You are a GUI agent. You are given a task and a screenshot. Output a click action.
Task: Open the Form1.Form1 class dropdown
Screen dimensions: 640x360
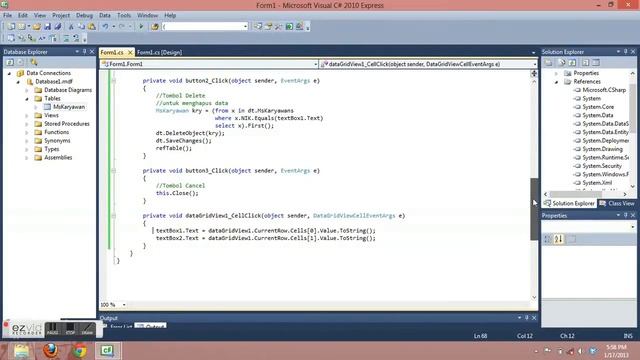click(x=316, y=64)
